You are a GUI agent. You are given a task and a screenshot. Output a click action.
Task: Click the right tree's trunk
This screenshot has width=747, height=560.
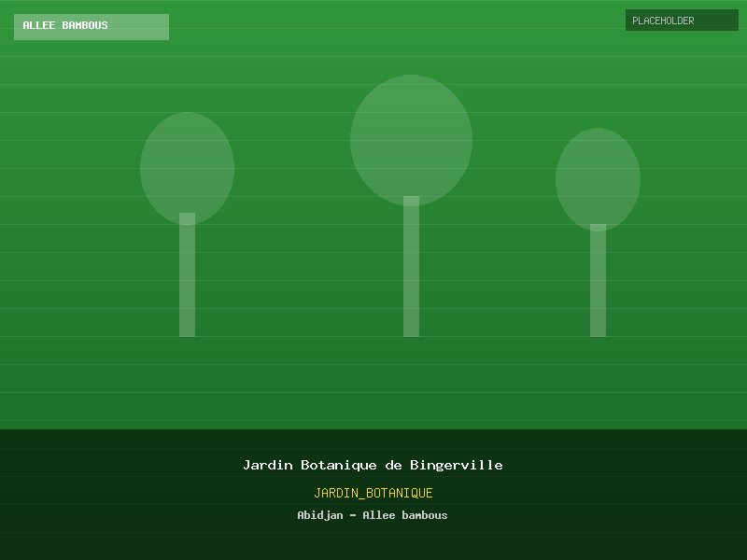[x=598, y=285]
